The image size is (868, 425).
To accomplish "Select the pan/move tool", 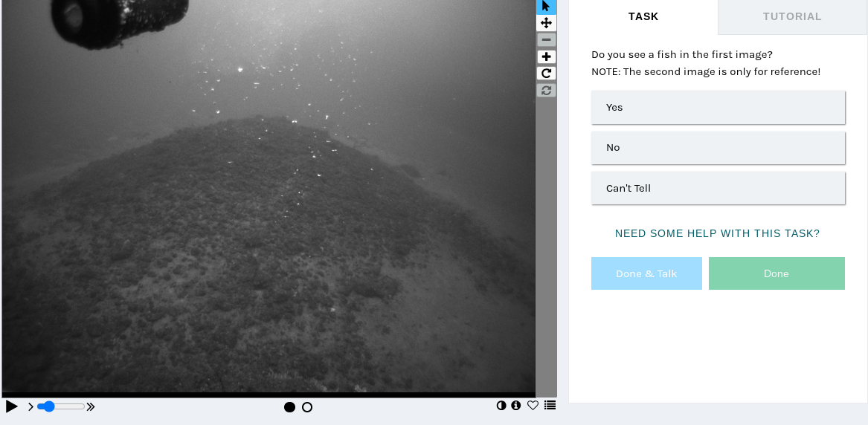I will [x=546, y=23].
